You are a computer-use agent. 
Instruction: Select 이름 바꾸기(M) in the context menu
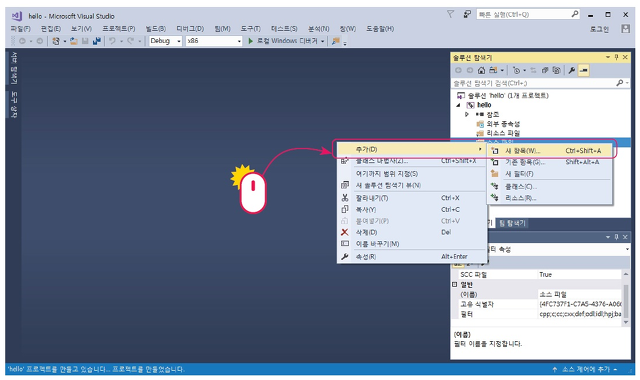[x=412, y=244]
